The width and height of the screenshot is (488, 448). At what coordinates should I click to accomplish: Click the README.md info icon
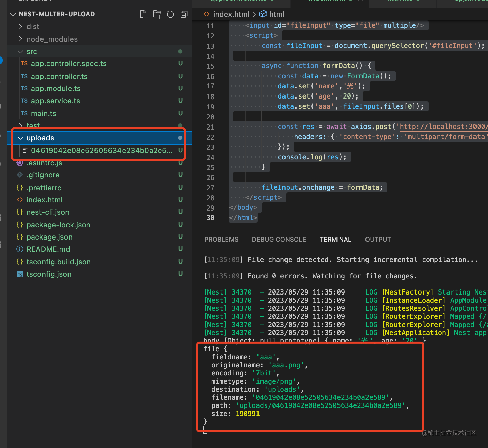[x=20, y=249]
